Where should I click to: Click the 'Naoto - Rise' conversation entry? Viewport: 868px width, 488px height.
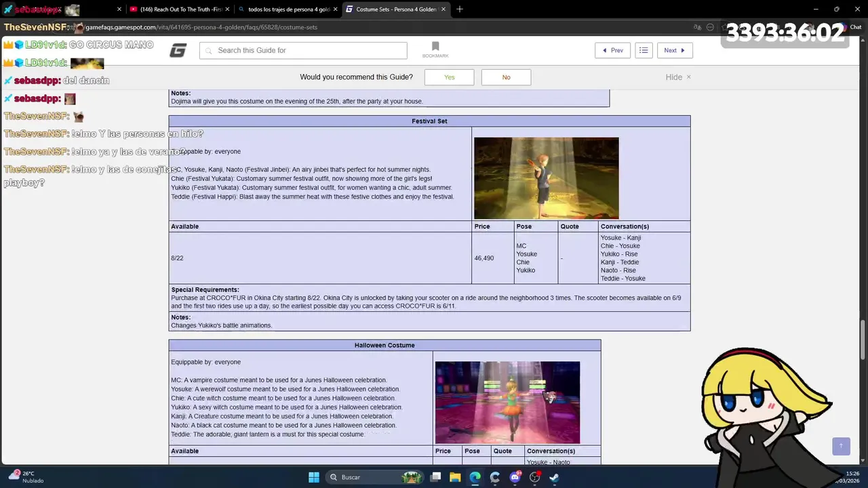click(x=618, y=270)
